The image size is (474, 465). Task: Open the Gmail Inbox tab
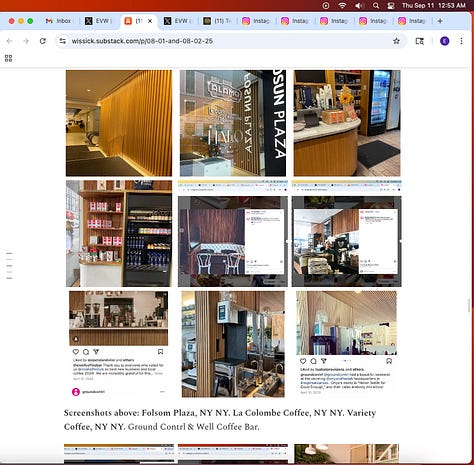pyautogui.click(x=59, y=21)
